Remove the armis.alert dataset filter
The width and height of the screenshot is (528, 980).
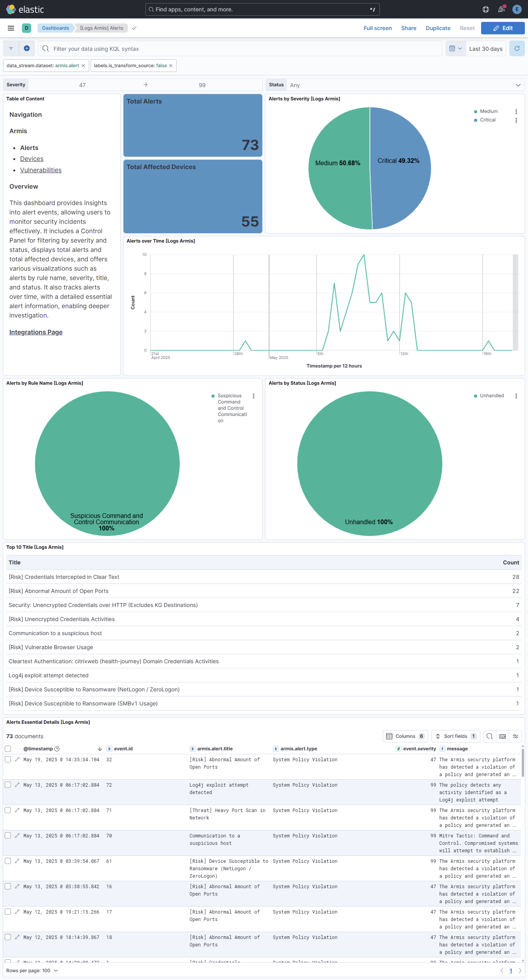click(x=83, y=66)
